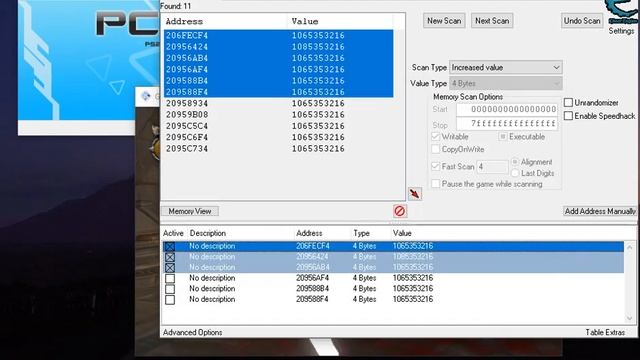
Task: Run Next Scan
Action: click(492, 21)
